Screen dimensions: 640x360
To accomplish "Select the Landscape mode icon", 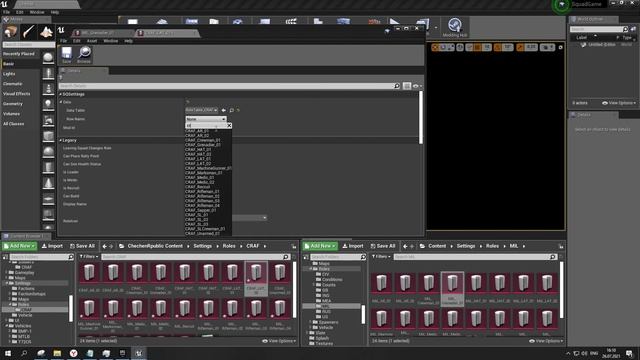I will 46,32.
